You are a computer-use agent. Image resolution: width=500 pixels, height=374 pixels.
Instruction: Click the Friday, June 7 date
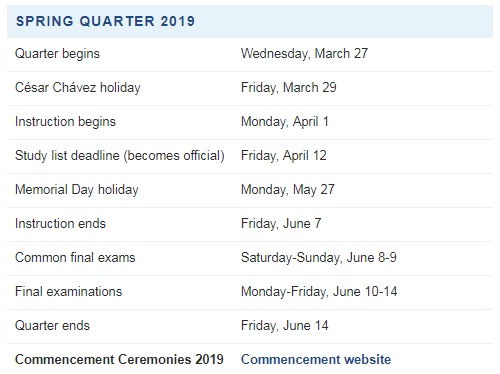pos(281,224)
